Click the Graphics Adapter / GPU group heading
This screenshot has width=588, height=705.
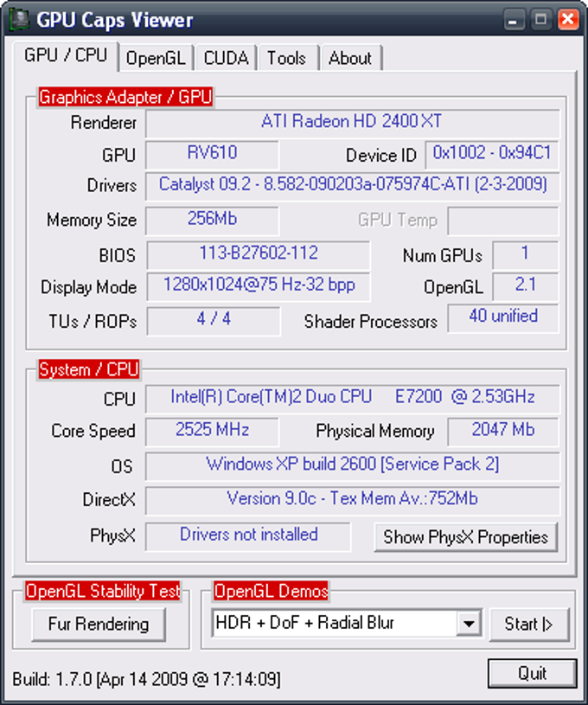pos(125,97)
